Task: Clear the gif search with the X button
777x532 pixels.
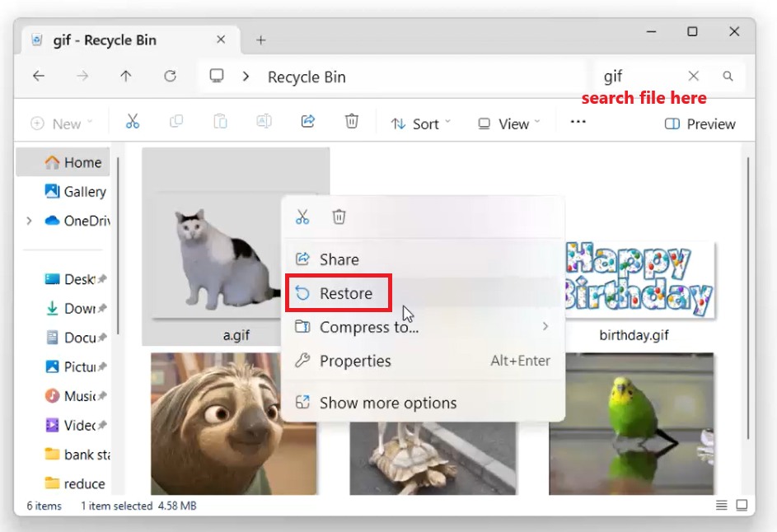Action: point(693,76)
